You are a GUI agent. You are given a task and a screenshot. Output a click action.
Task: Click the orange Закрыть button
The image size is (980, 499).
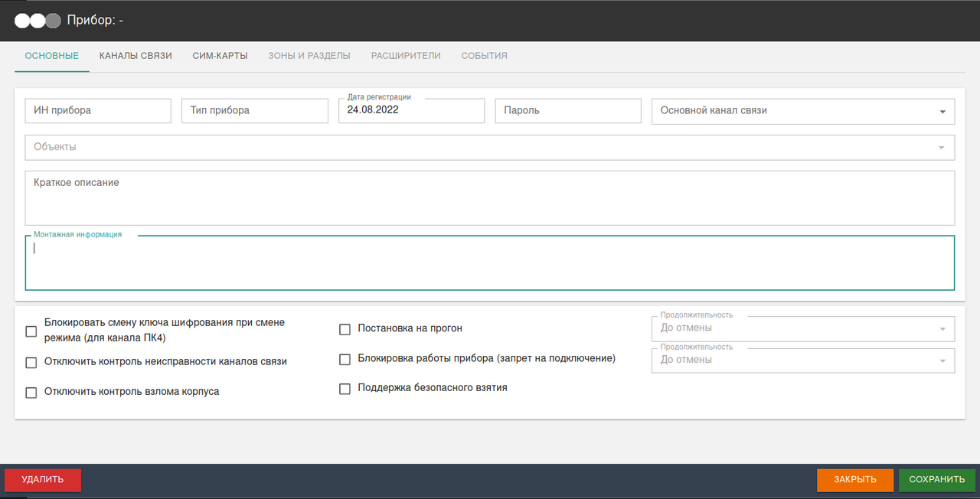(x=854, y=480)
